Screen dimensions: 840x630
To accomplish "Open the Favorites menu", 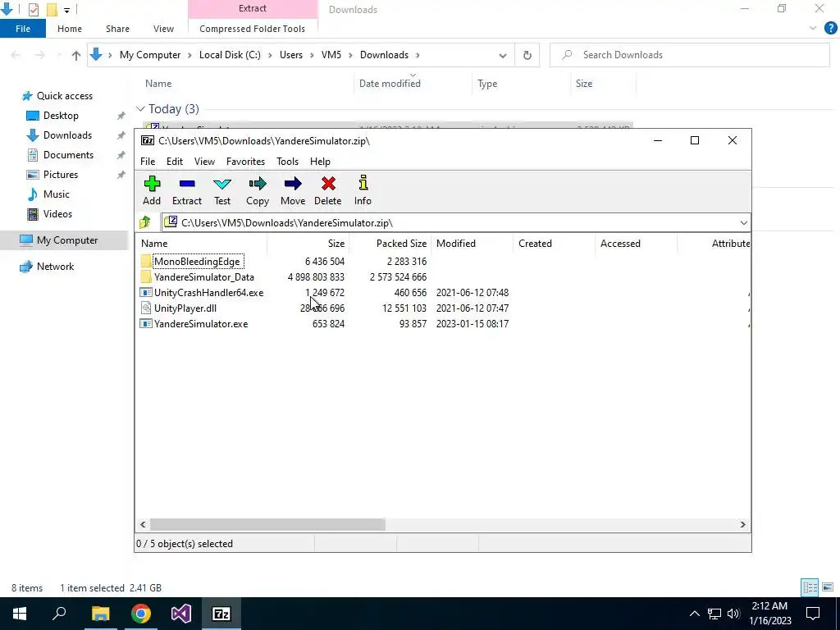I will [245, 162].
